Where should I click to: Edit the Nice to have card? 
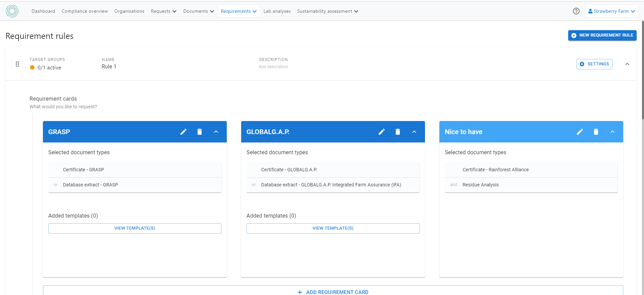[580, 132]
